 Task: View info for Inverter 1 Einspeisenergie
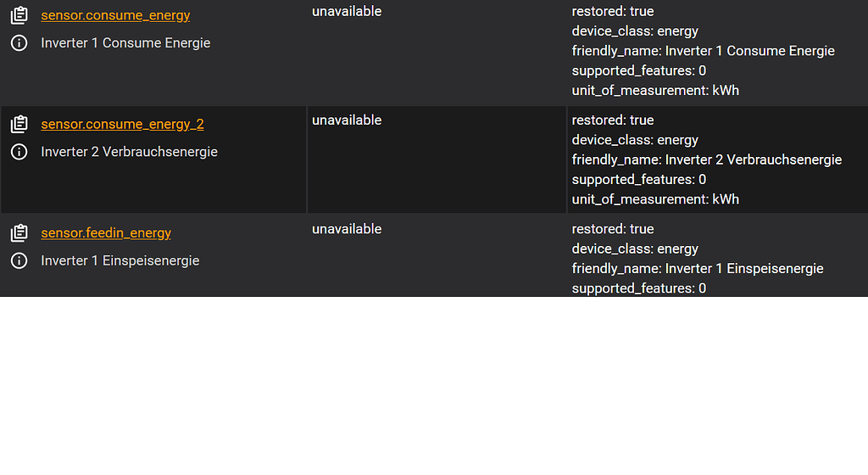coord(19,260)
